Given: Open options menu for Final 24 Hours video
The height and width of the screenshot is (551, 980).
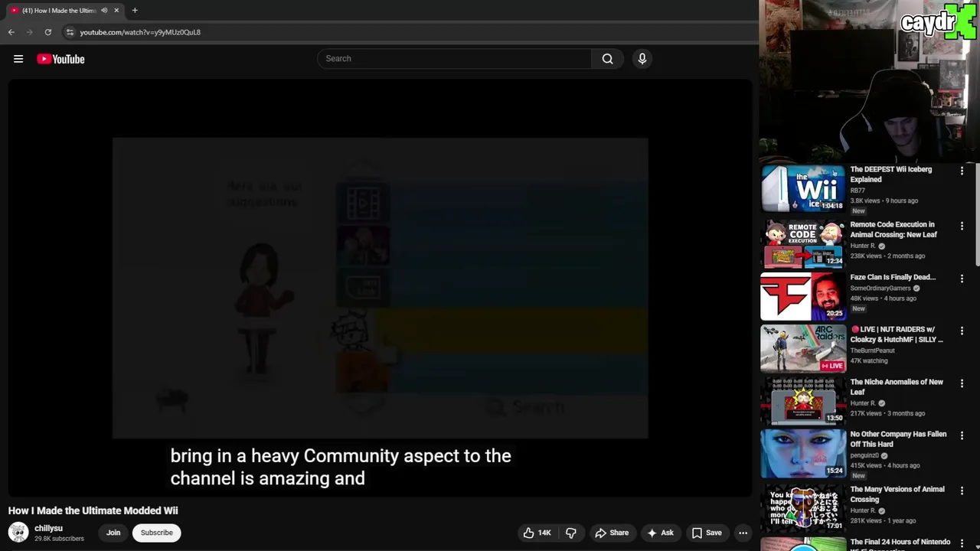Looking at the screenshot, I should [962, 543].
